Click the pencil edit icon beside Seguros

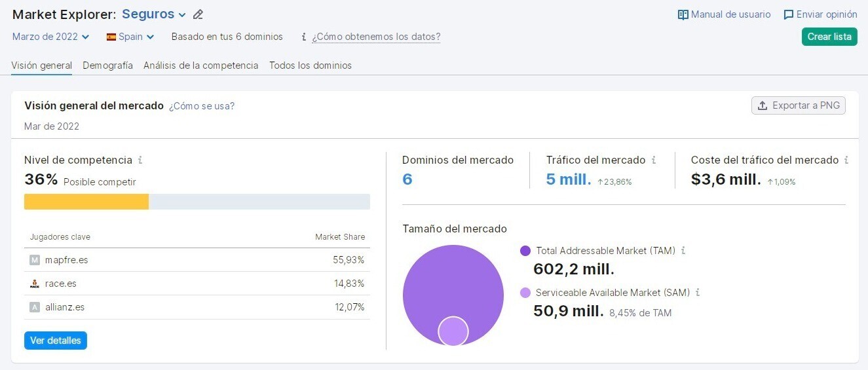[x=198, y=14]
